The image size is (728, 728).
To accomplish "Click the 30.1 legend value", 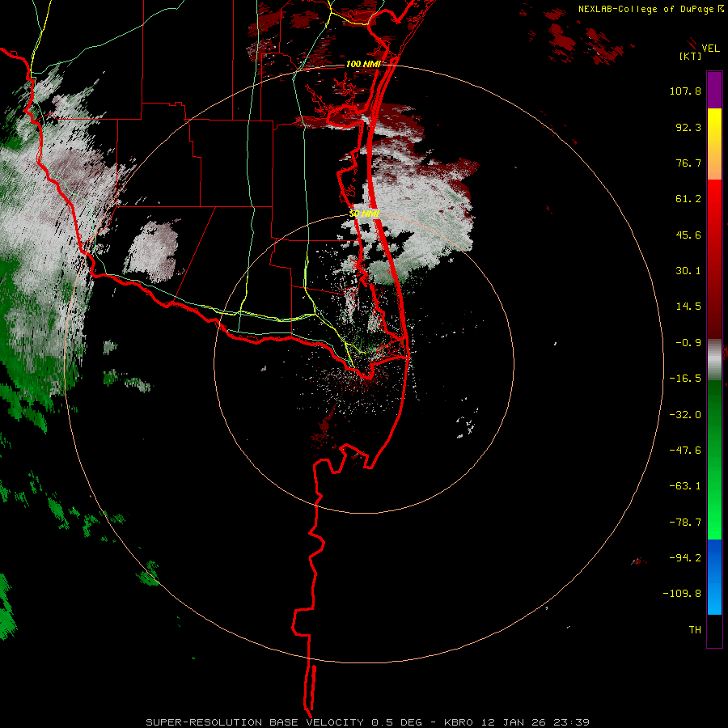I will [688, 271].
